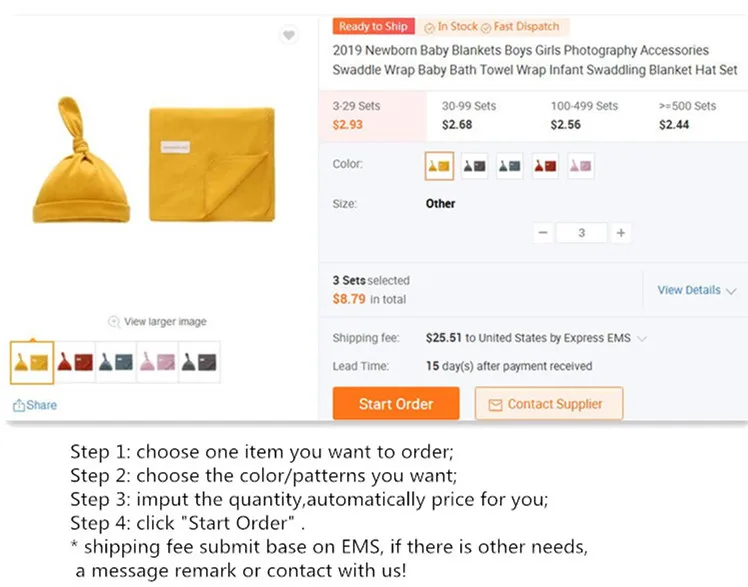748x587 pixels.
Task: Open shipping method dropdown for Express EMS
Action: pyautogui.click(x=642, y=339)
